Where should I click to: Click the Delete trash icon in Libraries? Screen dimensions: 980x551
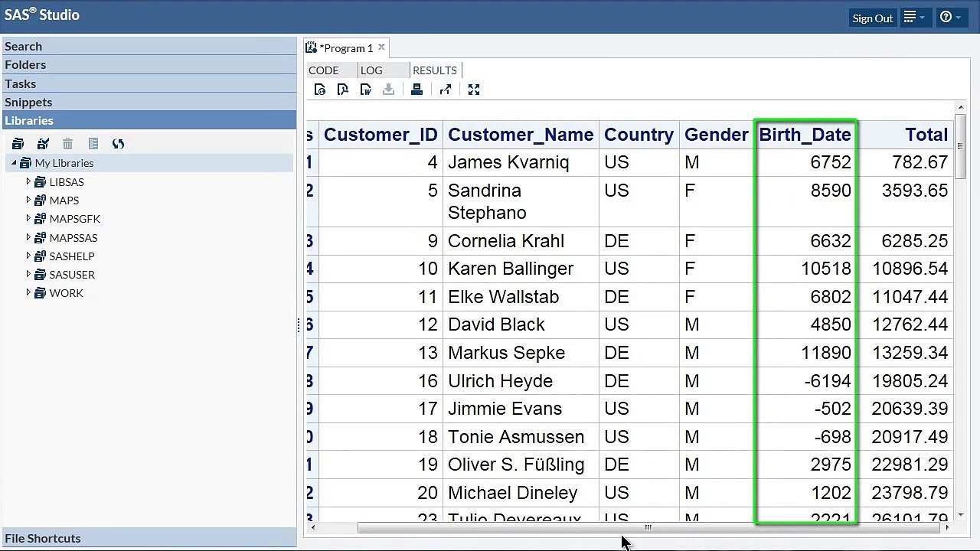pyautogui.click(x=67, y=144)
